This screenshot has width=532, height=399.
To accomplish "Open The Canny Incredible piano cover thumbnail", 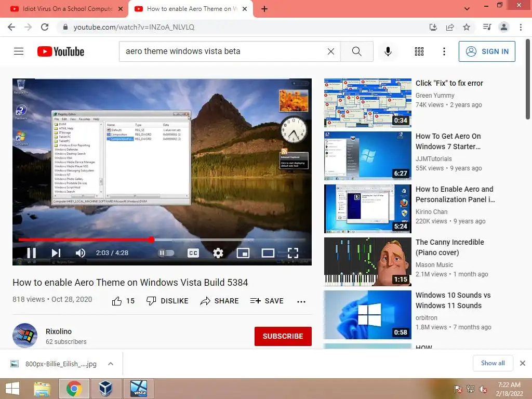I will pos(367,262).
